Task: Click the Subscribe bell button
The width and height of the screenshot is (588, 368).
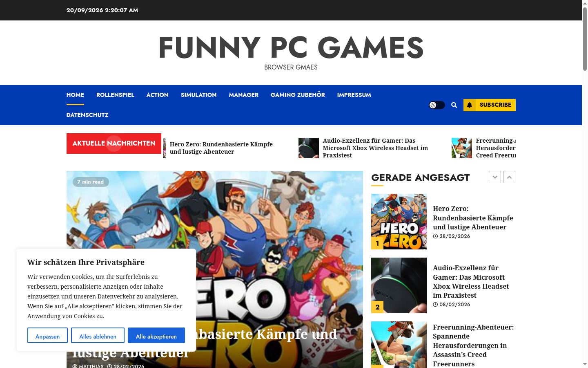Action: coord(489,105)
